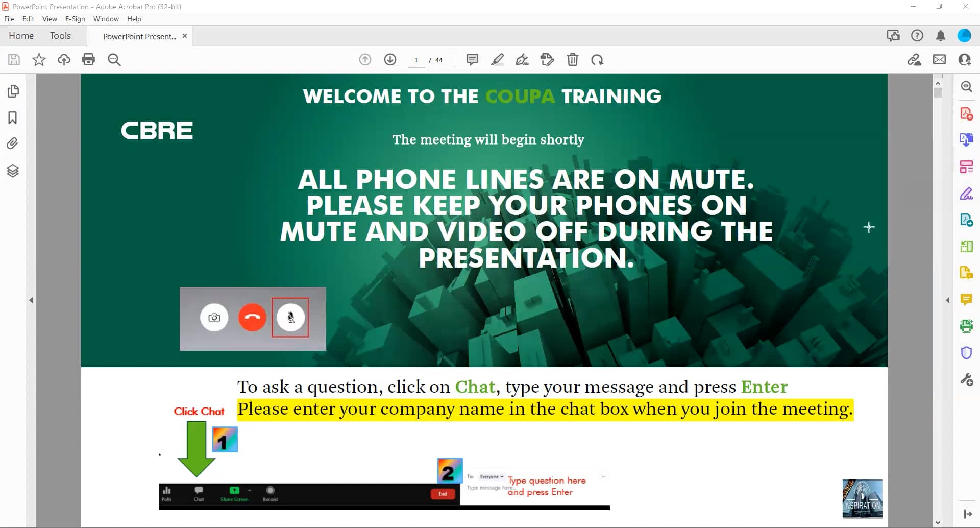Open the Export PDF tool
980x528 pixels.
pyautogui.click(x=967, y=139)
